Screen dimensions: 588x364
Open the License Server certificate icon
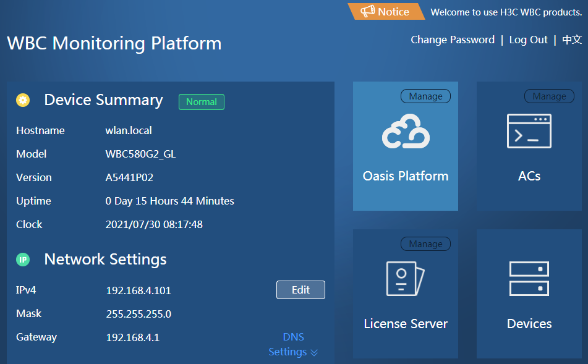[406, 279]
